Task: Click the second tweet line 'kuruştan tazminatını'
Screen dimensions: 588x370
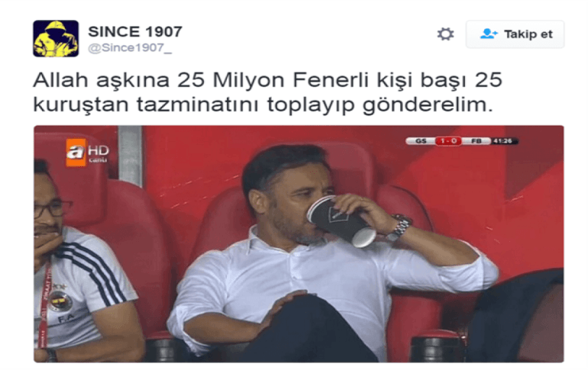Action: [x=263, y=105]
